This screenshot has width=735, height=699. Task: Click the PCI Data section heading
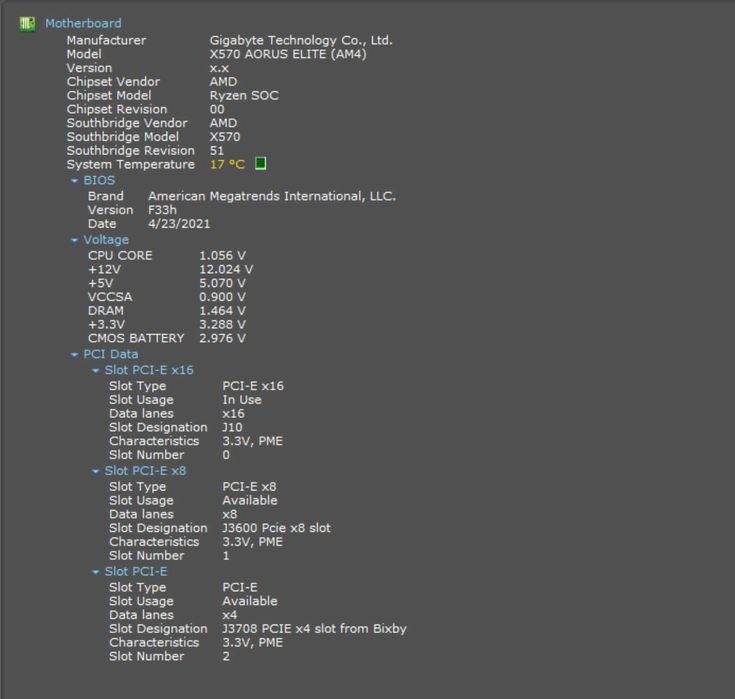coord(111,354)
